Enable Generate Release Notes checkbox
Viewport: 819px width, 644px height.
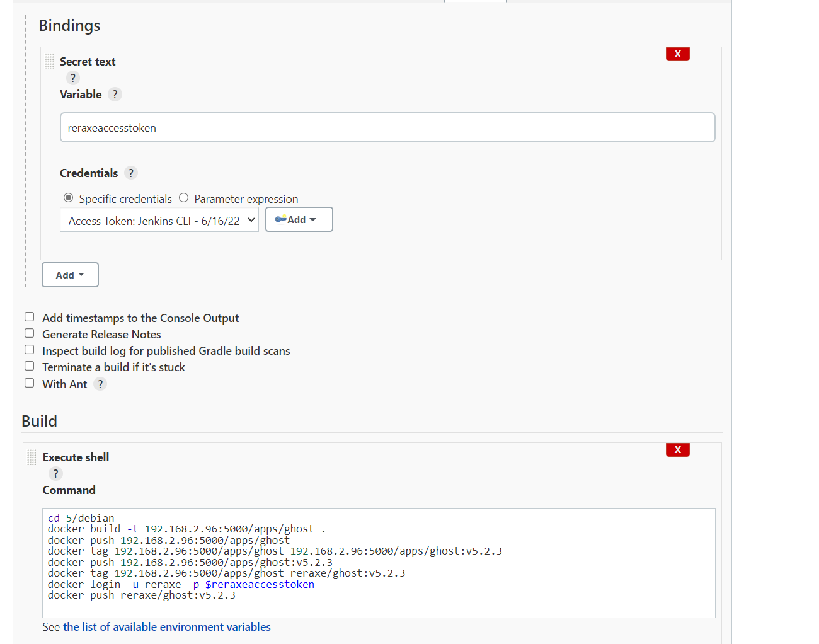(30, 333)
